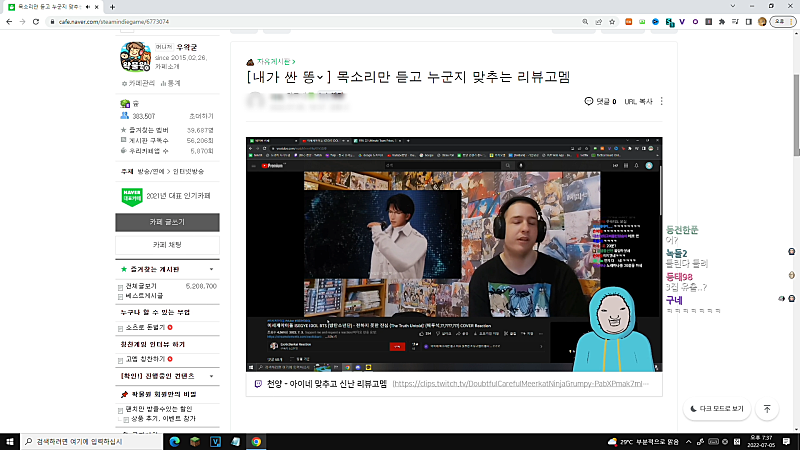Open a new browser tab with the plus icon
Viewport: 800px width, 450px height.
click(112, 6)
